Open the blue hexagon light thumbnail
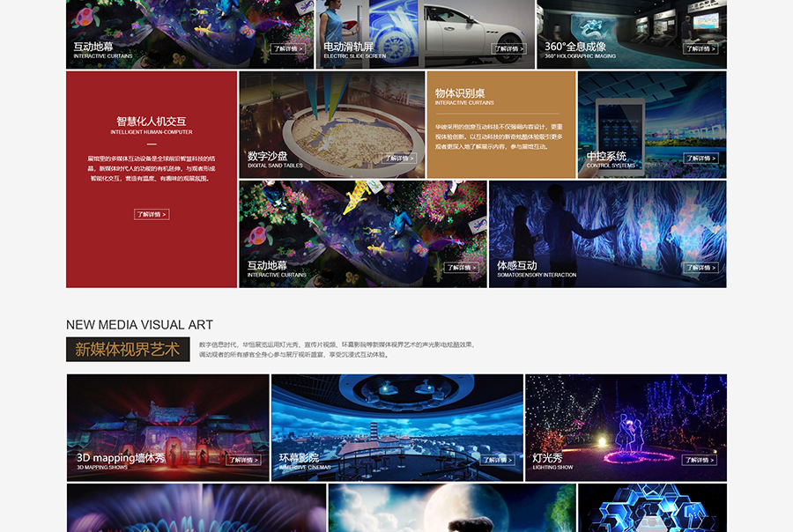This screenshot has width=793, height=532. tap(652, 508)
